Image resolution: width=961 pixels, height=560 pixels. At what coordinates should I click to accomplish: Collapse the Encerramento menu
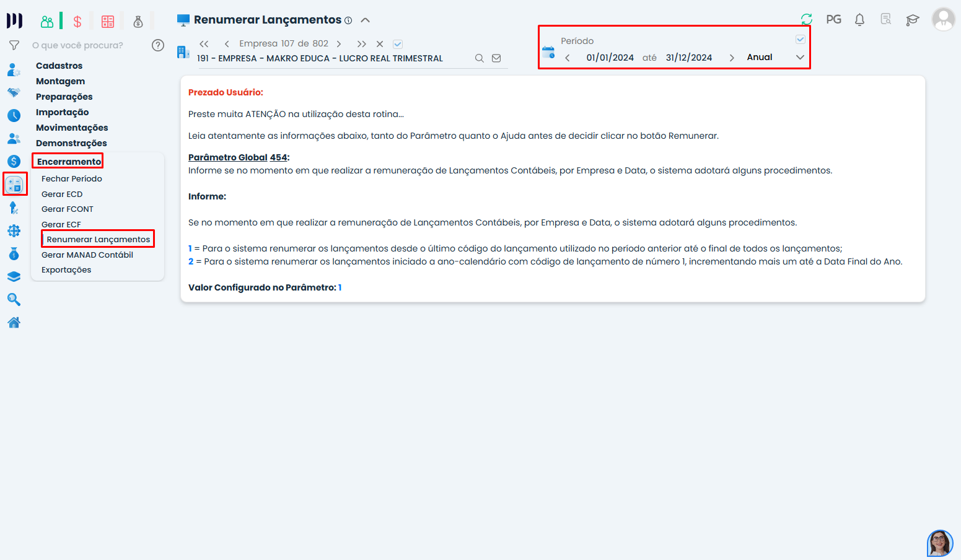tap(69, 162)
